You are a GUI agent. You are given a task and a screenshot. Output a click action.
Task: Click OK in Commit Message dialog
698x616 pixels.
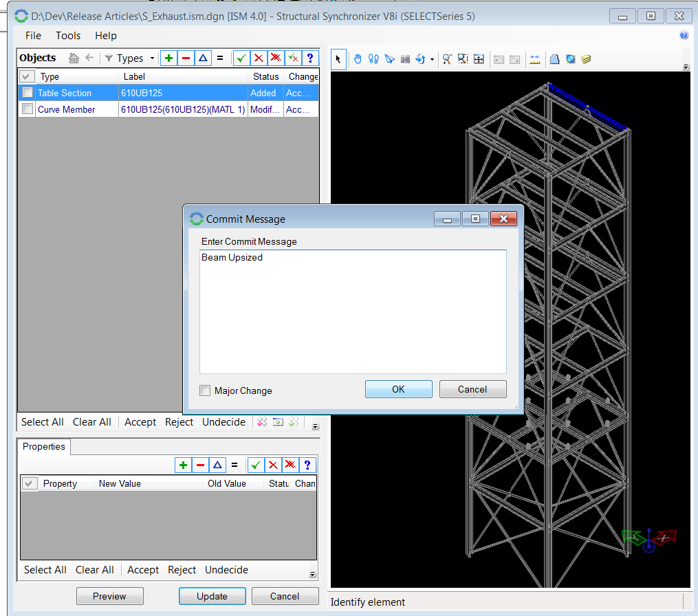[398, 389]
